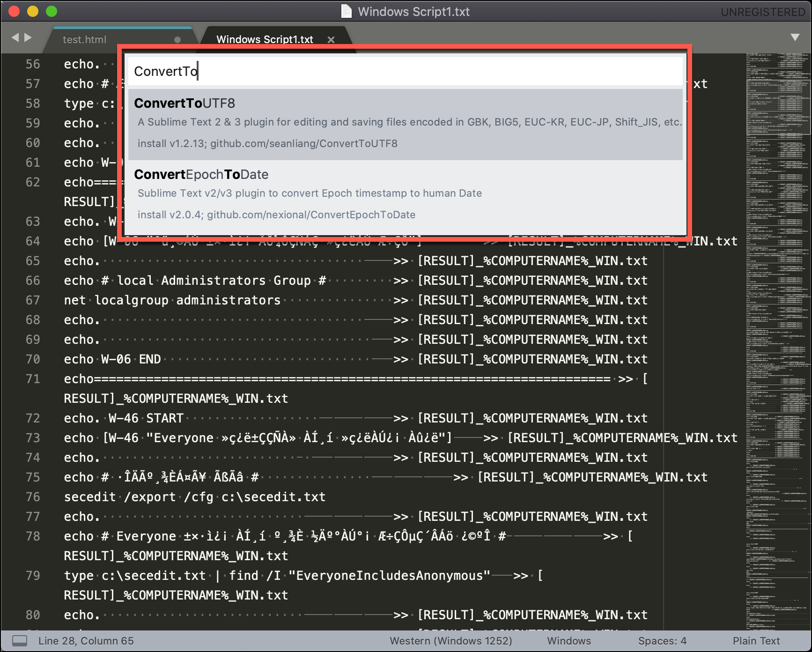Image resolution: width=812 pixels, height=652 pixels.
Task: Click the document icon in title bar
Action: click(347, 11)
